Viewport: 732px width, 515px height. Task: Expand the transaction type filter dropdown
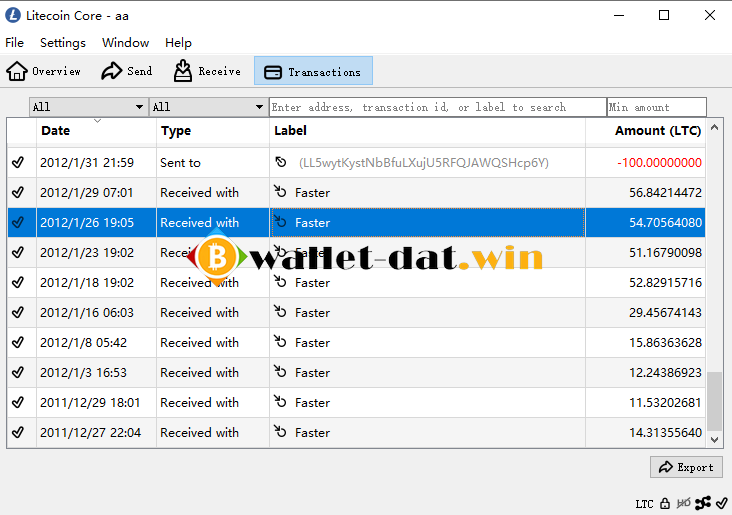click(208, 107)
